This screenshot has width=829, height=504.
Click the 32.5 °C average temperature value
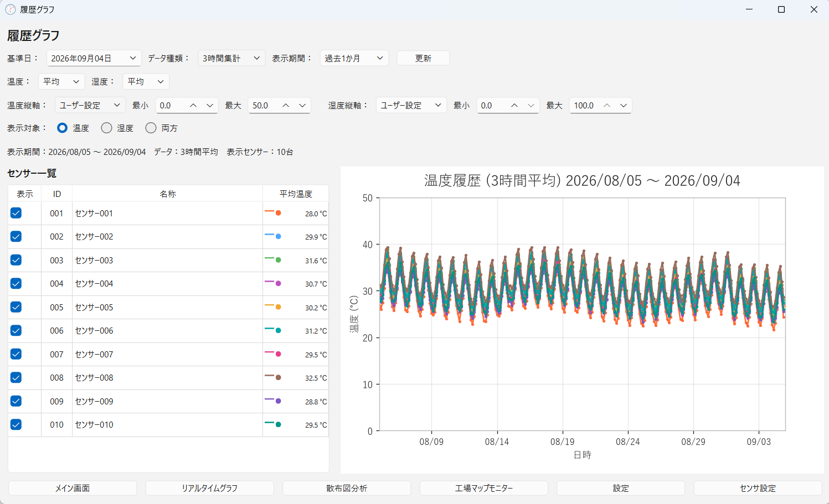pos(316,378)
